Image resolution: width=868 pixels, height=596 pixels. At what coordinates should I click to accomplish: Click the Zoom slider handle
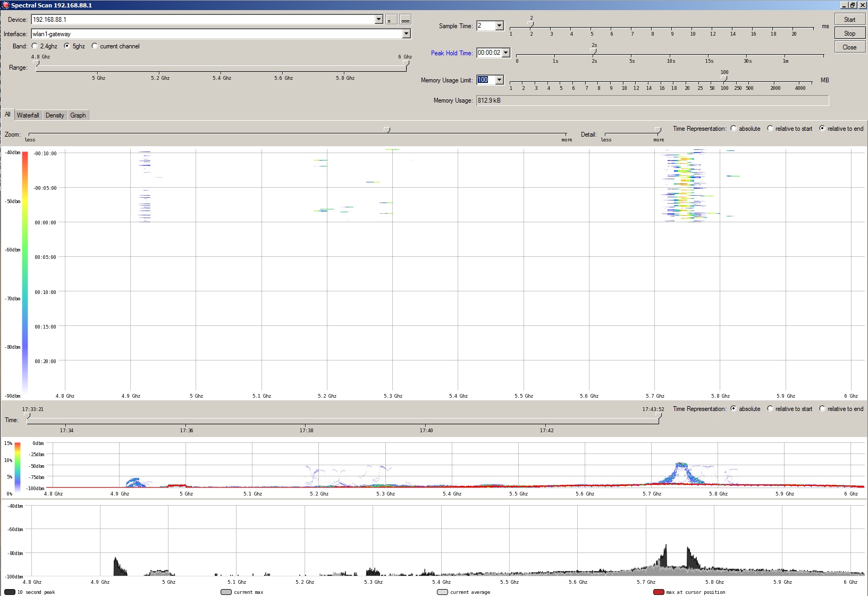pos(387,130)
